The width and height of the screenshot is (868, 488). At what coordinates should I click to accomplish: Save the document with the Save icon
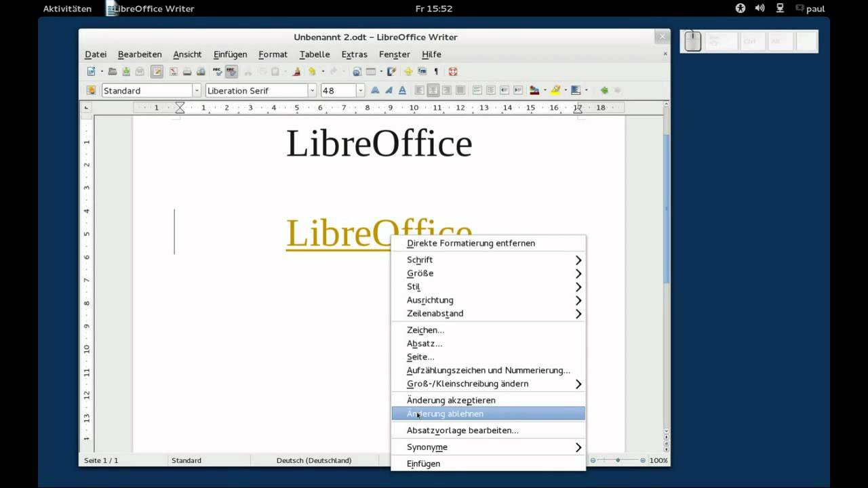click(126, 71)
